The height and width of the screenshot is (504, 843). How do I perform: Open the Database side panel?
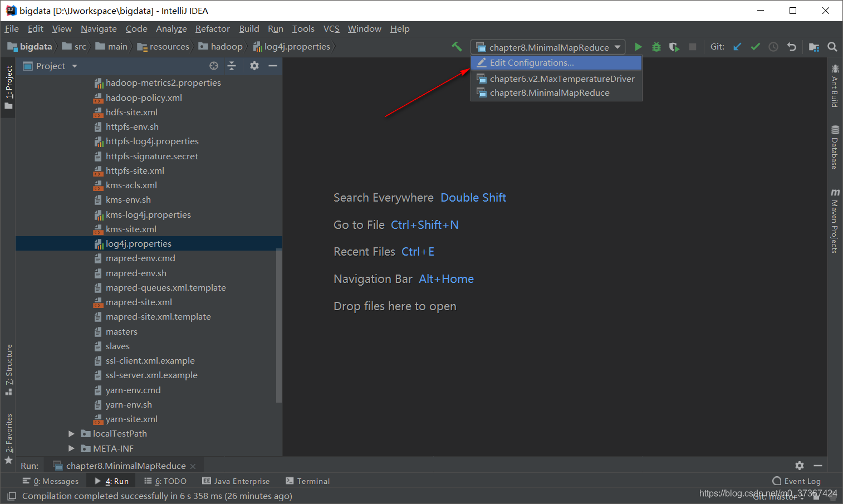pos(835,148)
